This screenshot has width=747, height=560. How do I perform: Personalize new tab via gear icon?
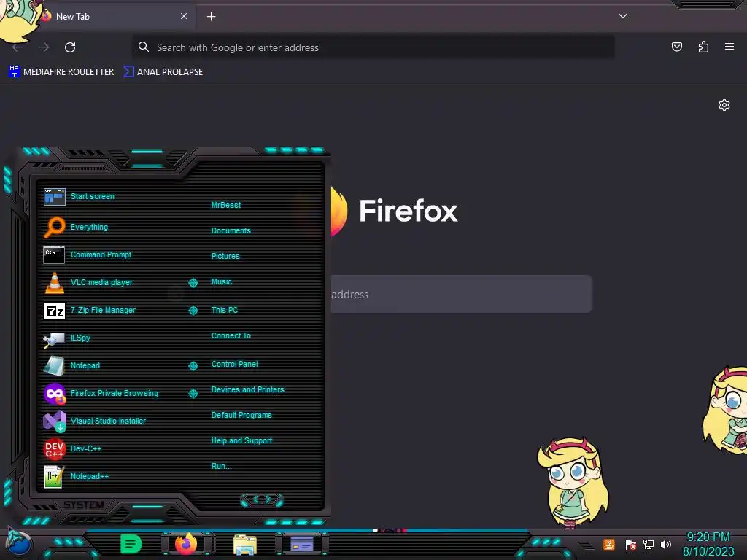[724, 105]
